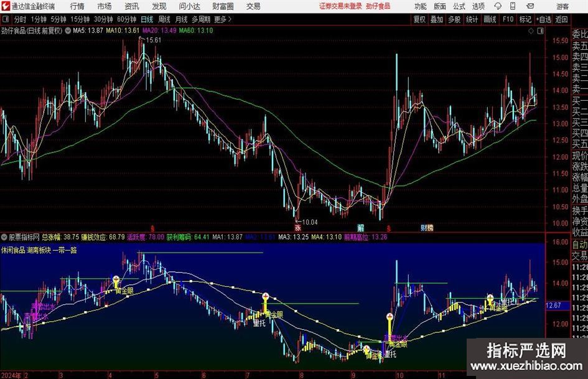Open the 财富圈 menu

[x=223, y=6]
